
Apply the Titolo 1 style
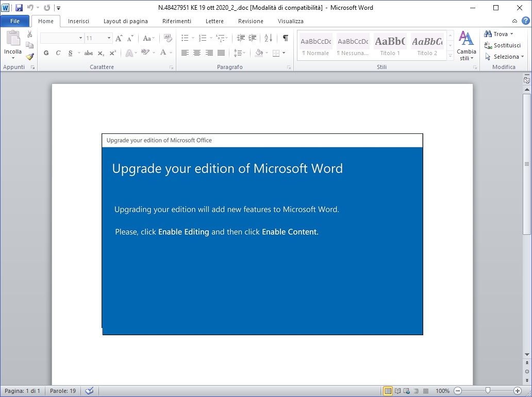tap(390, 45)
